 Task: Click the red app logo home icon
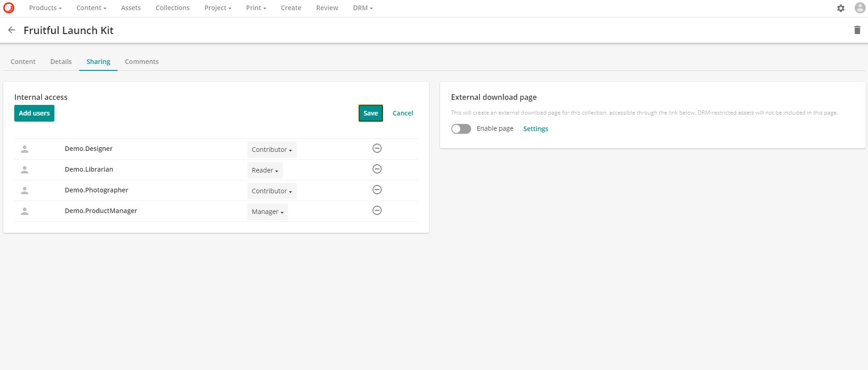coord(9,8)
